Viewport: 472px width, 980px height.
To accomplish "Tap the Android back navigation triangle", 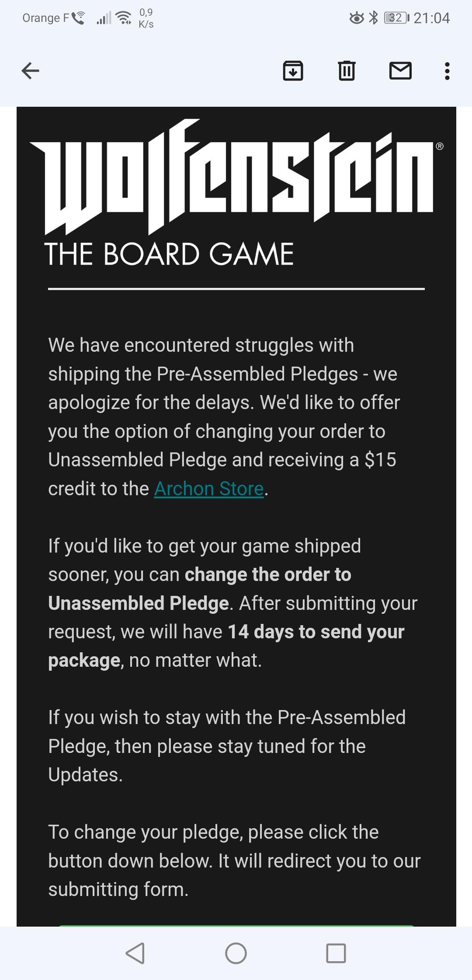I will [x=135, y=953].
